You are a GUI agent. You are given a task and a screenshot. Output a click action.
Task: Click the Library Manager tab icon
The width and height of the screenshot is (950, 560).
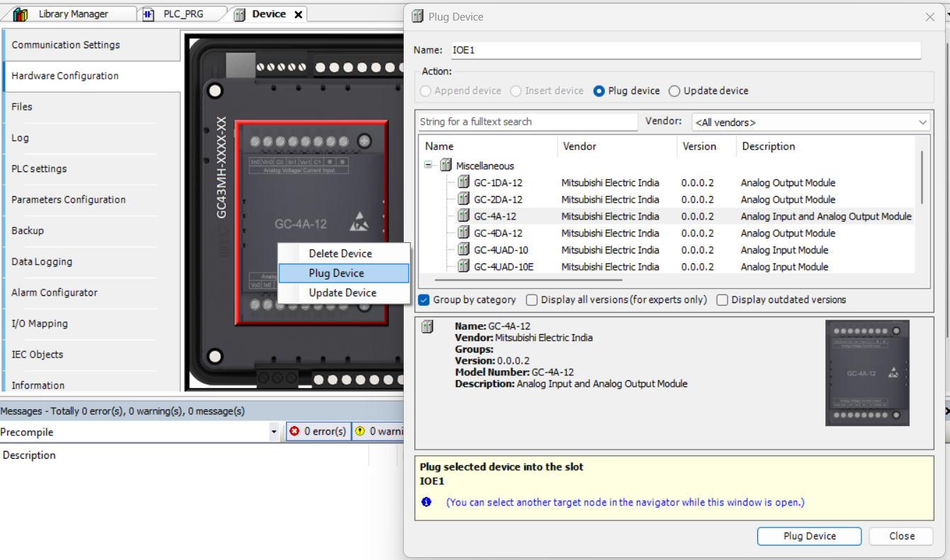tap(20, 14)
